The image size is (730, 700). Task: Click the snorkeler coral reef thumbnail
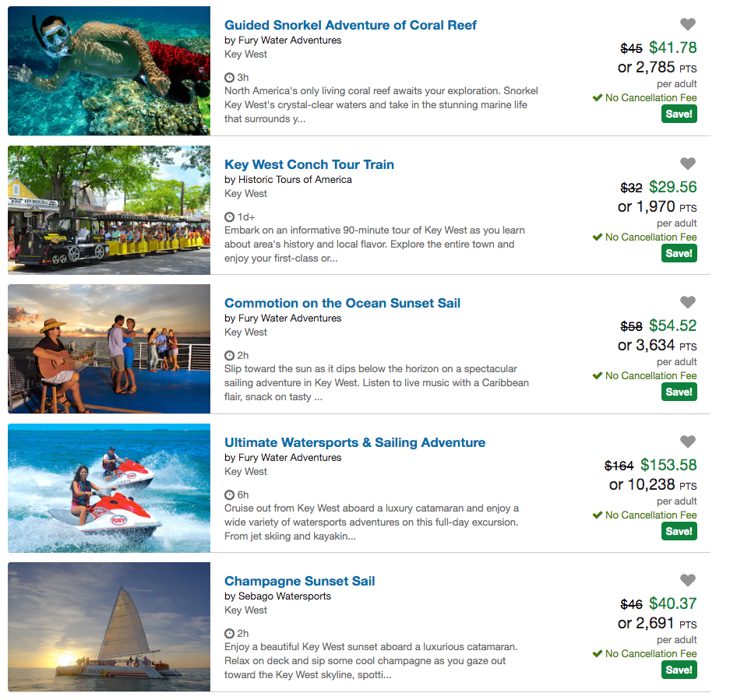(109, 71)
